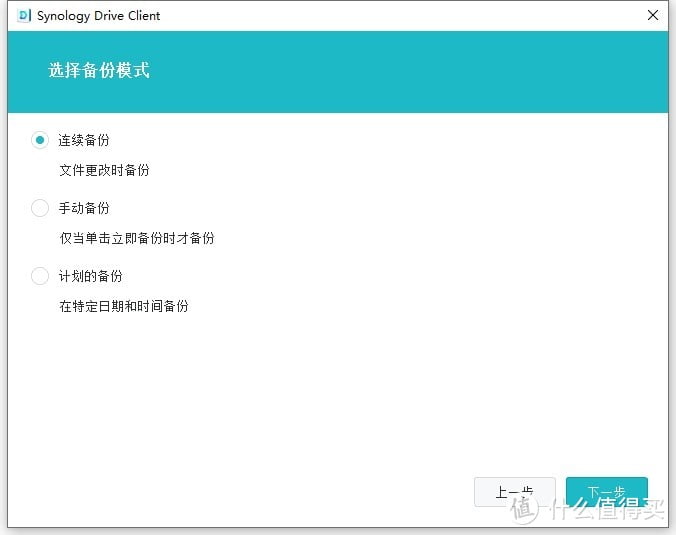Close the Synology Drive Client window
676x535 pixels.
(653, 16)
